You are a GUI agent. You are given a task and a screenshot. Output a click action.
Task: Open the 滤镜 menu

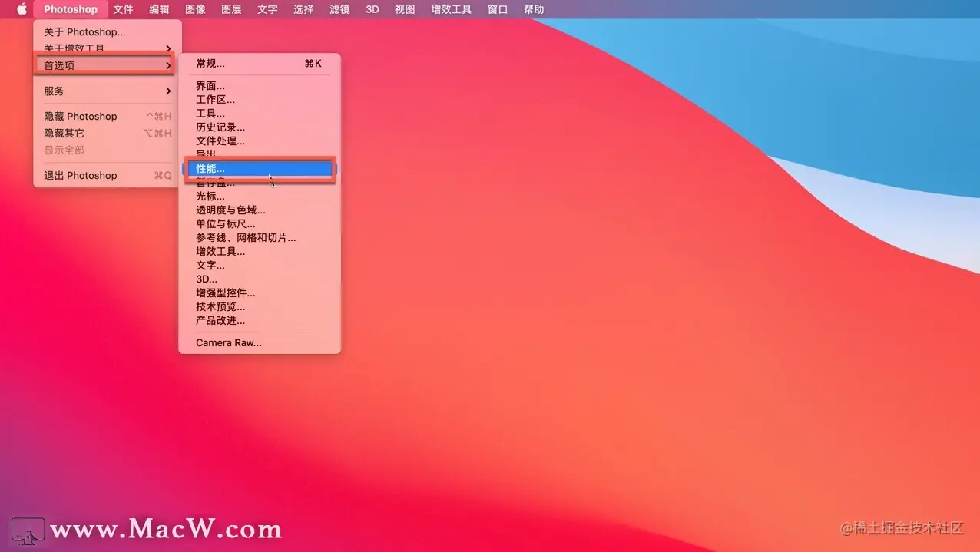coord(339,9)
